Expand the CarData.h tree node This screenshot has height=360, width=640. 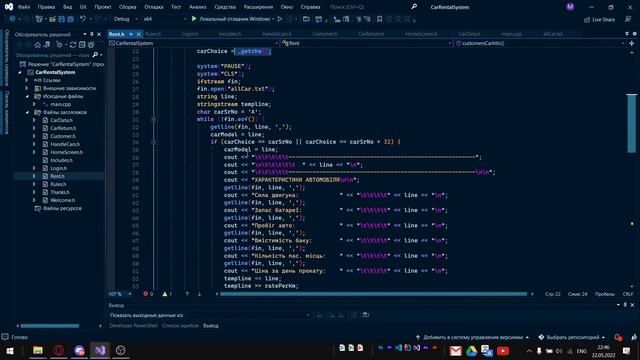pyautogui.click(x=34, y=120)
